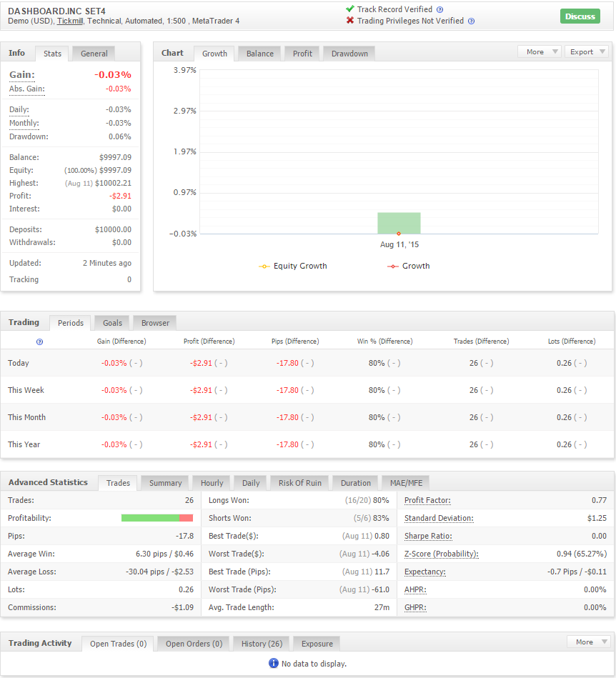Viewport: 616px width, 678px height.
Task: Open Trading Browser tab
Action: (x=155, y=323)
